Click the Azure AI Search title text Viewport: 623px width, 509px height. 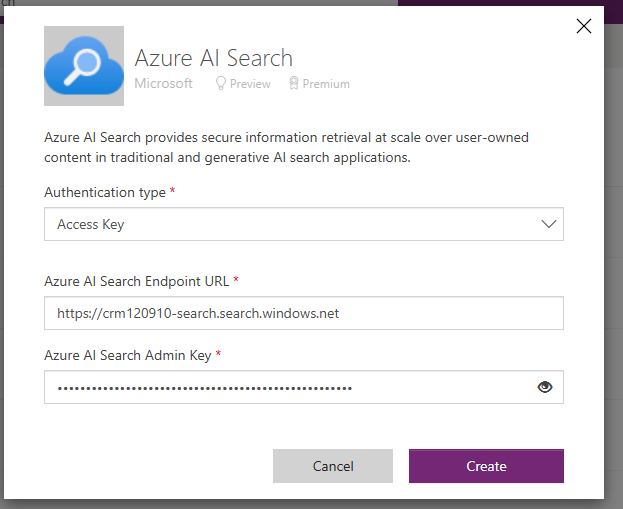point(214,58)
